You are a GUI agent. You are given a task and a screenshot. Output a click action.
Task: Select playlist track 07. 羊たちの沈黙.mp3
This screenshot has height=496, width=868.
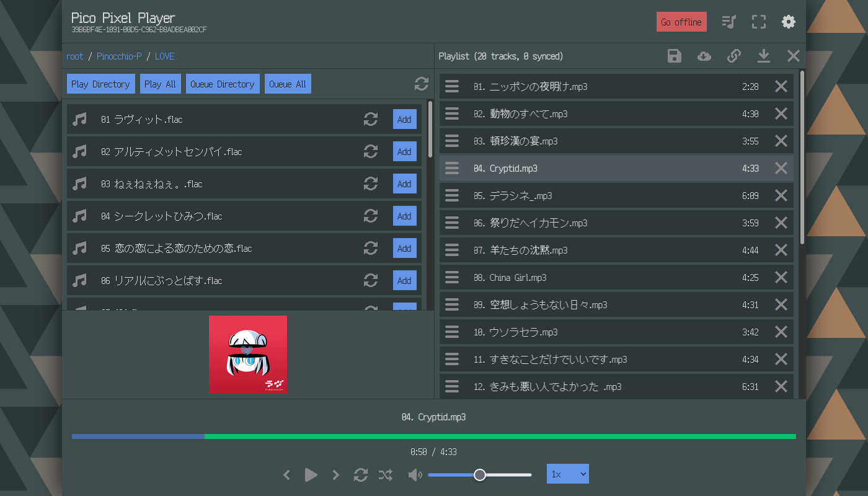tap(616, 250)
